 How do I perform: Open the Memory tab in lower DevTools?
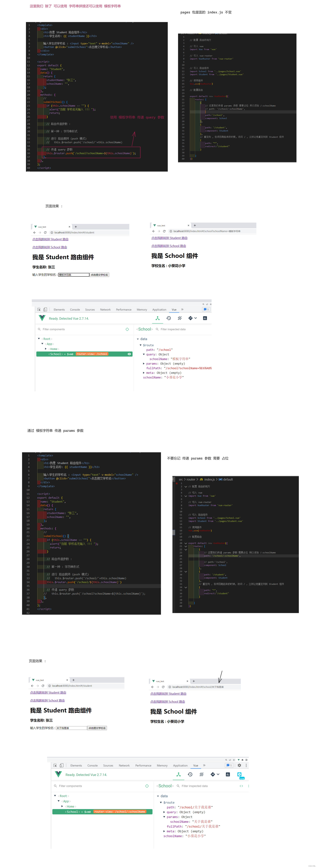162,766
